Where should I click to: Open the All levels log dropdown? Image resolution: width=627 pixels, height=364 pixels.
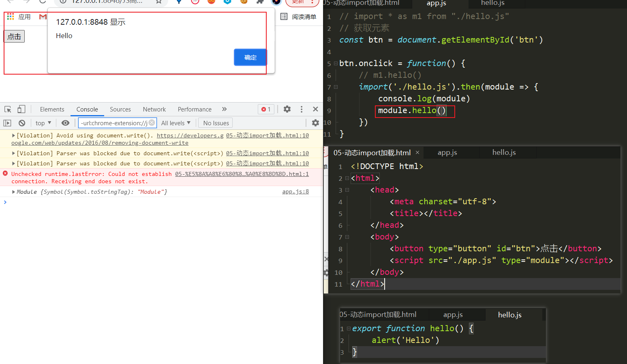pyautogui.click(x=175, y=123)
